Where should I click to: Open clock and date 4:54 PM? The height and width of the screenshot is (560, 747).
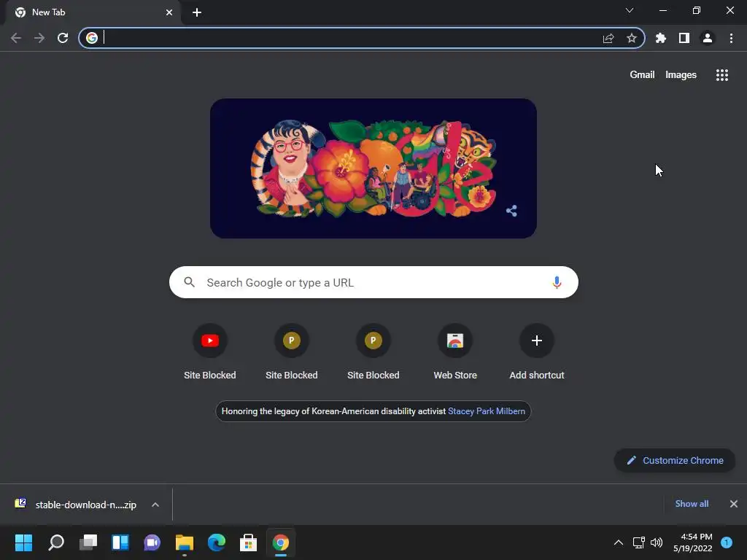[693, 542]
